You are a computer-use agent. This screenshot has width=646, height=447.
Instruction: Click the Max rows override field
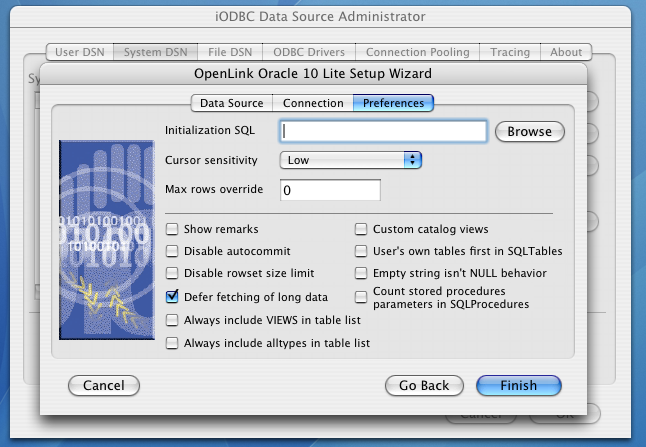tap(330, 190)
